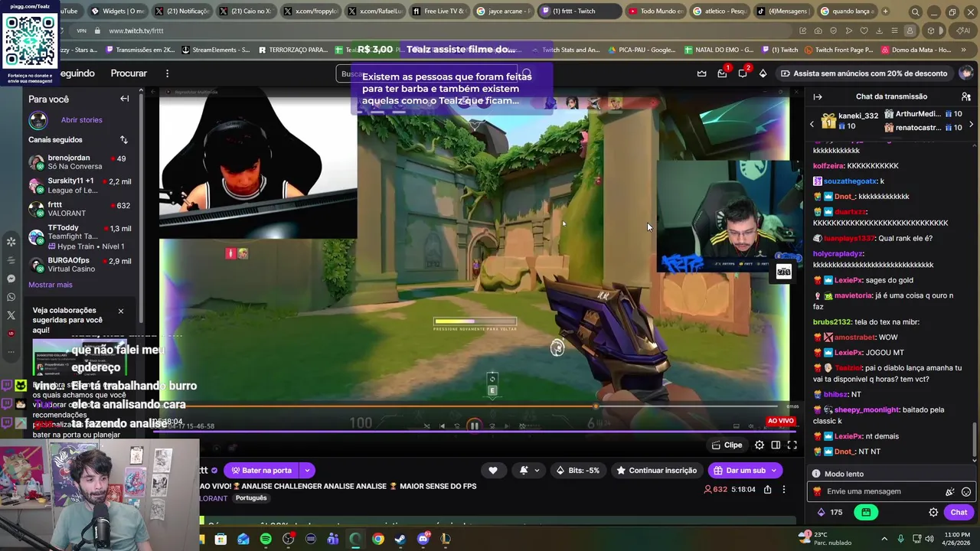Click the browser address bar URL
Image resolution: width=980 pixels, height=551 pixels.
coord(136,31)
